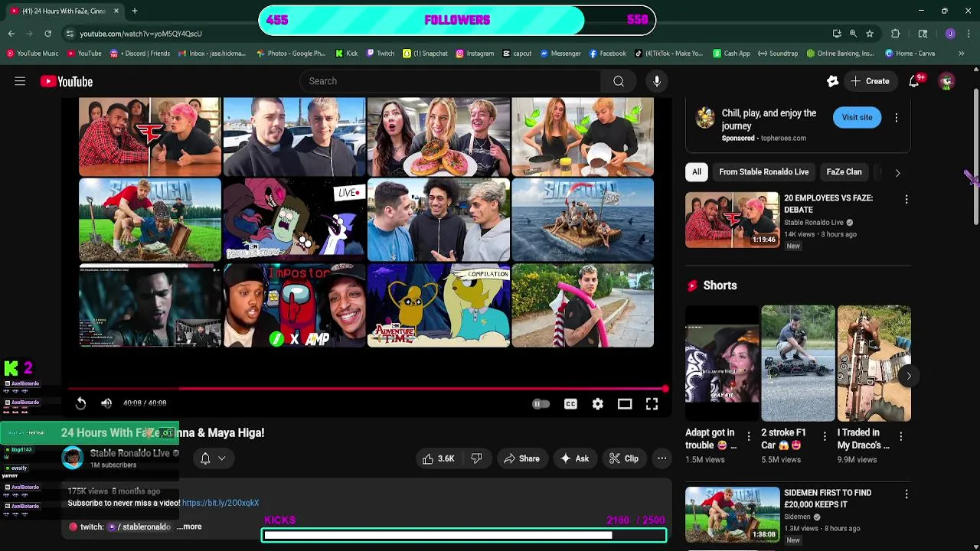980x551 pixels.
Task: Open 20 EMPLOYEES VS FAZE: DEBATE thumbnail
Action: click(x=732, y=220)
